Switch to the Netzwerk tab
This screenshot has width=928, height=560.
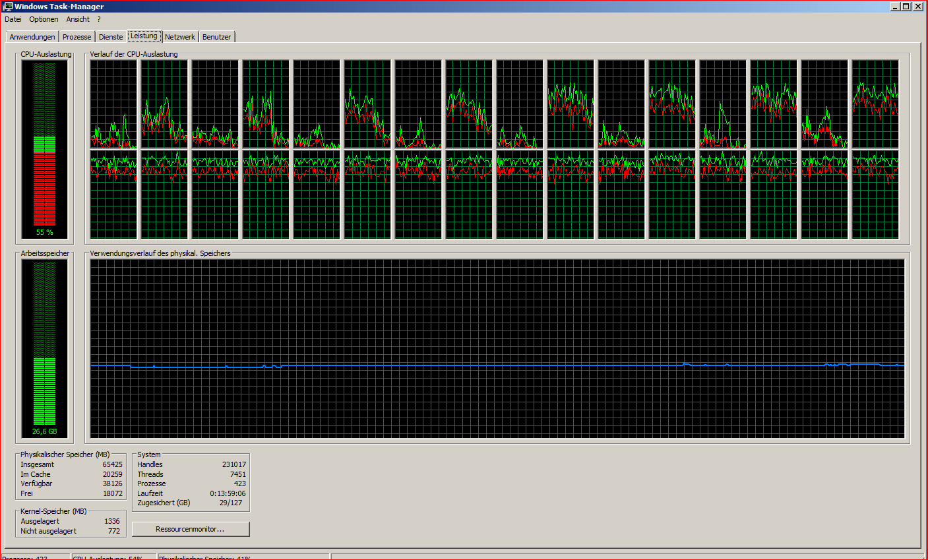point(180,37)
